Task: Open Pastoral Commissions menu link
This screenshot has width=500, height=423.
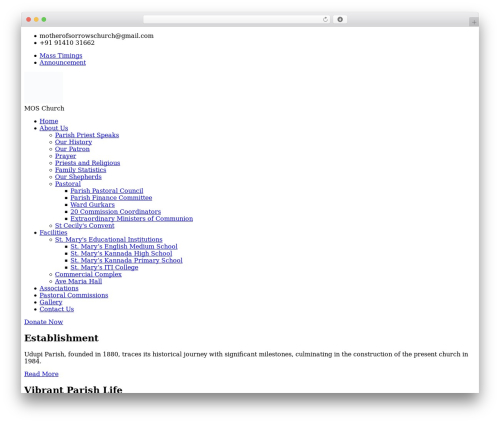Action: 74,296
